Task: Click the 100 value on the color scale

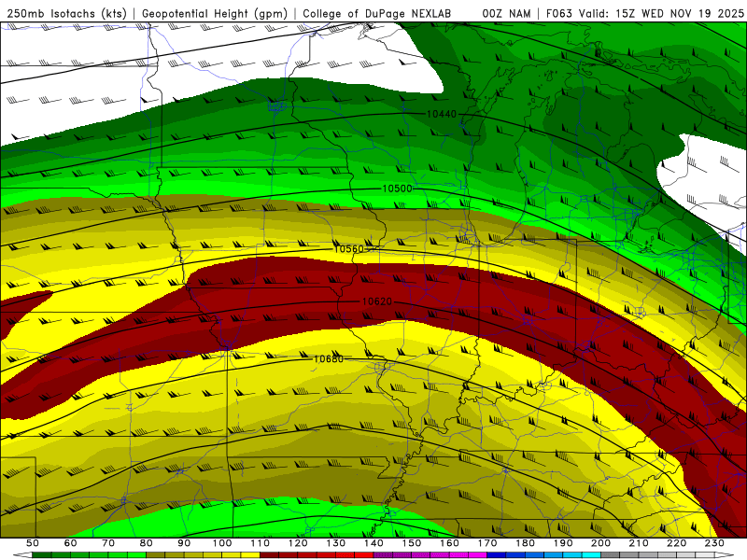Action: (222, 543)
